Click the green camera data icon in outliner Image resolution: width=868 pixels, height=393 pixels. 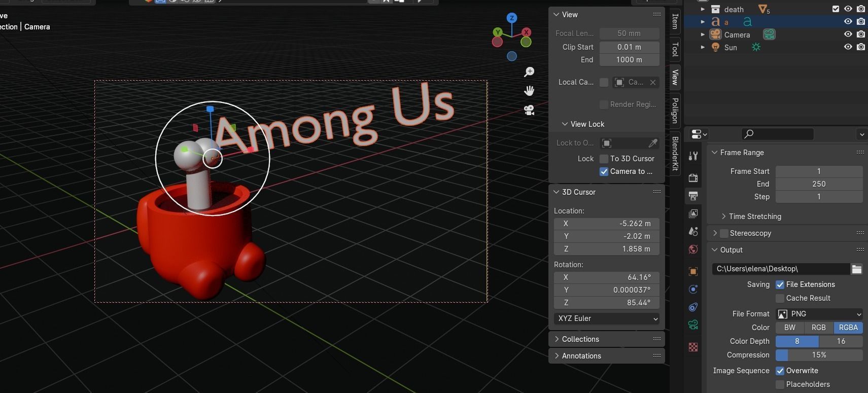tap(769, 34)
